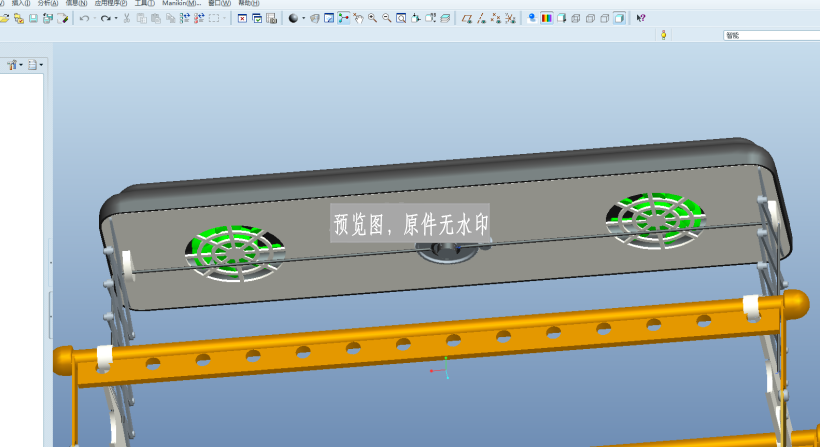
Task: Save the model with the floppy icon
Action: tap(33, 18)
